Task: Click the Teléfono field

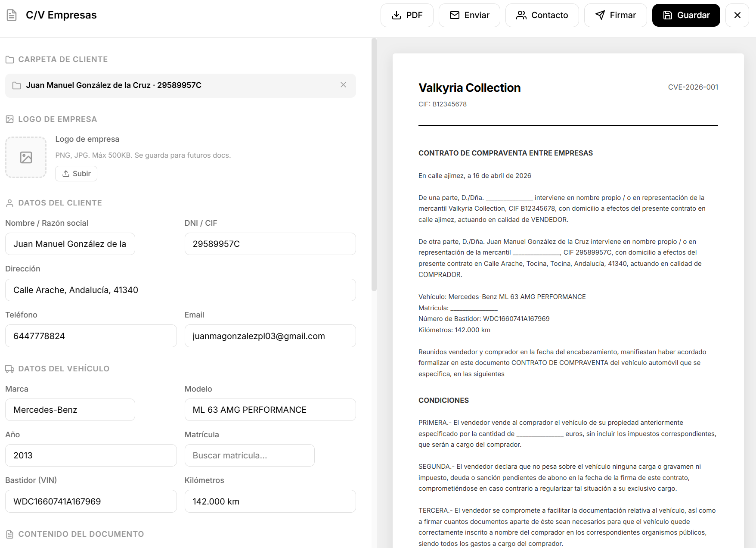Action: pyautogui.click(x=91, y=336)
